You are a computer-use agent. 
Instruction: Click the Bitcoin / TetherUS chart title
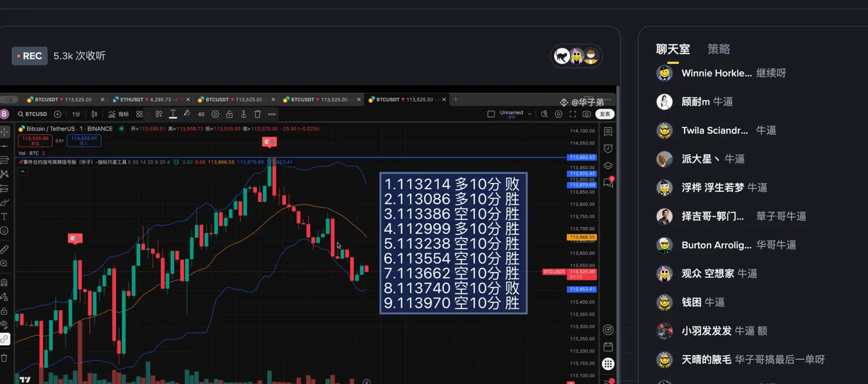tap(70, 129)
